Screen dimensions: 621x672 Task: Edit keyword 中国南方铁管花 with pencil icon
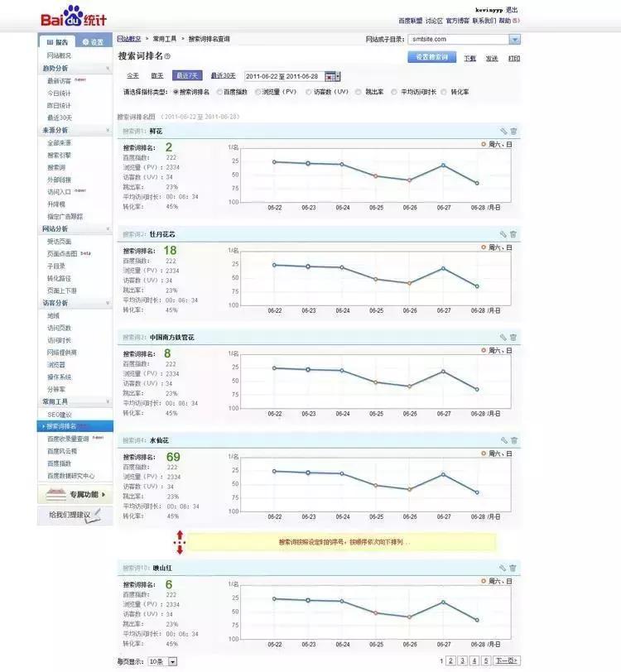(503, 338)
